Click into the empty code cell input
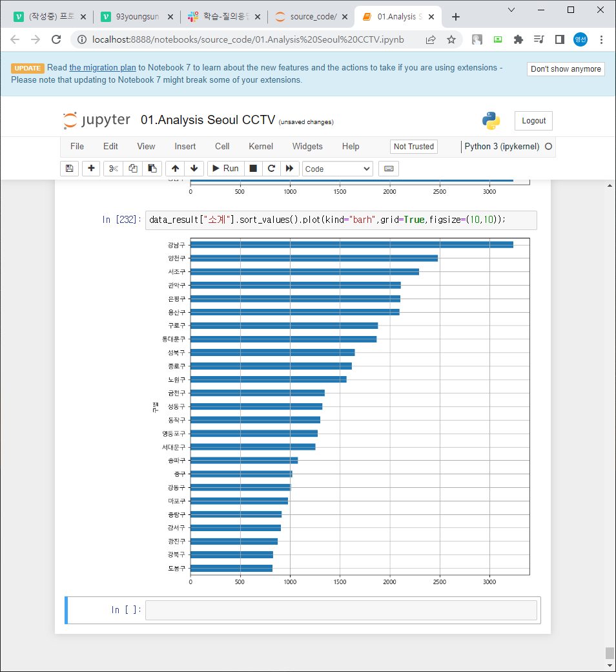Viewport: 616px width, 672px height. point(341,610)
